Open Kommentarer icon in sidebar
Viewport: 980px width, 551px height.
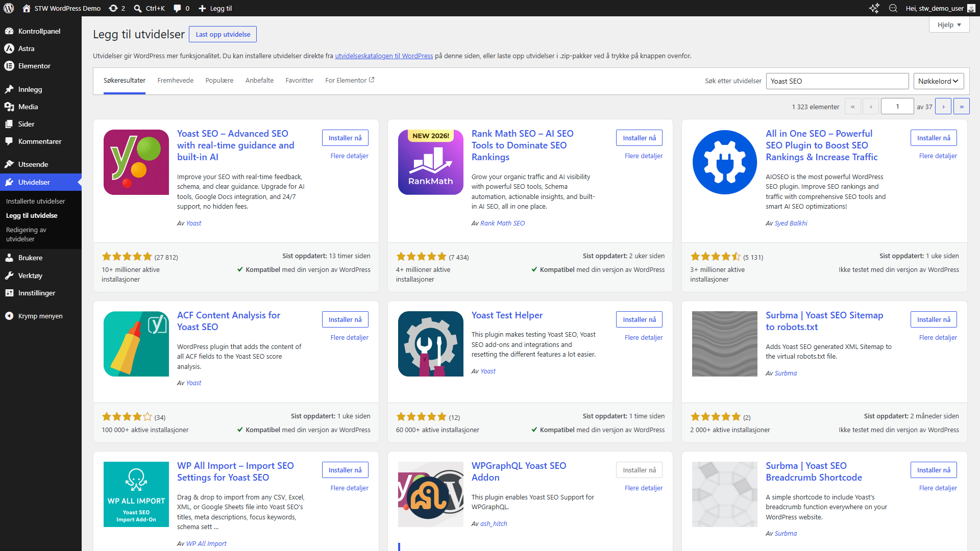point(9,141)
